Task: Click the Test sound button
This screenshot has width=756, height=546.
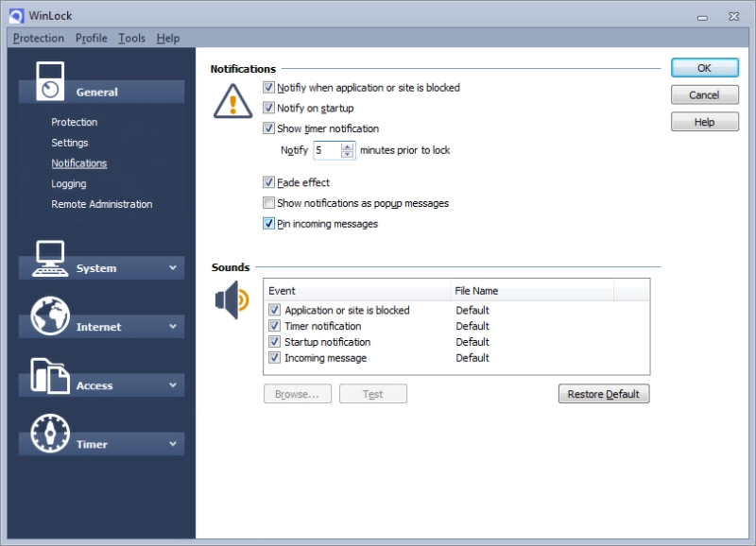Action: pos(373,394)
